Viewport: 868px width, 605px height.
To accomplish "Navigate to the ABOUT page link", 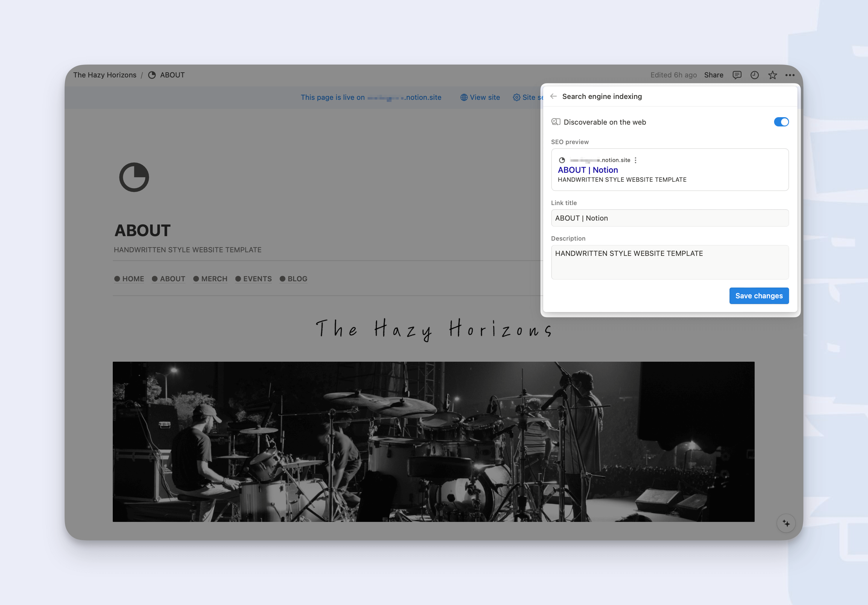I will coord(168,279).
